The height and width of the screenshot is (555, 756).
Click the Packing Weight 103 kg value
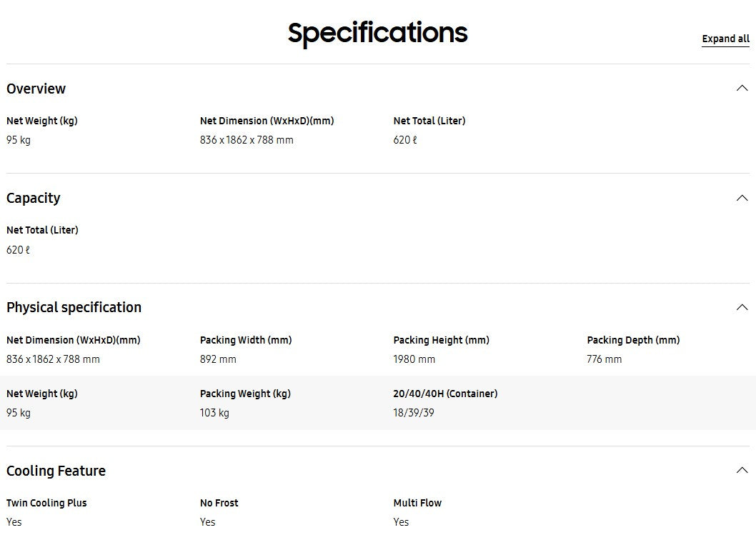214,413
